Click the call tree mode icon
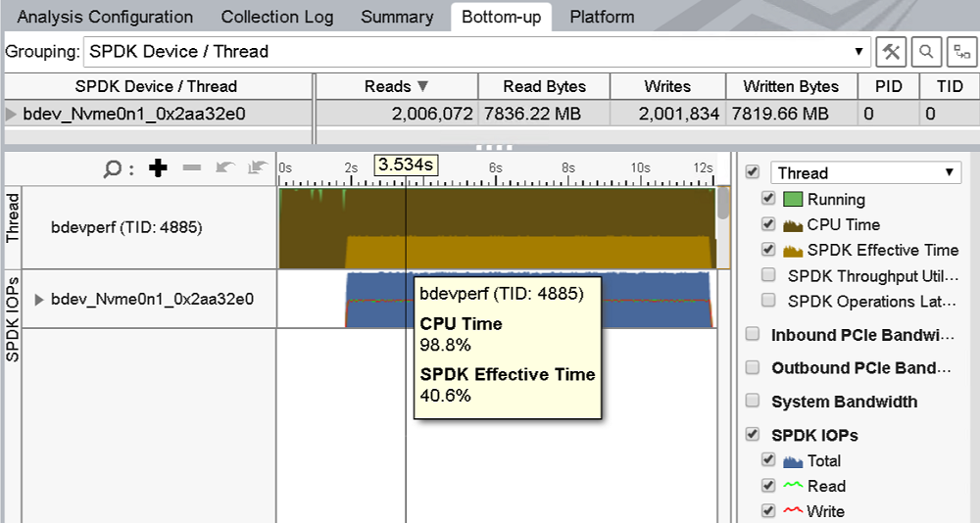Image resolution: width=980 pixels, height=523 pixels. coord(961,51)
